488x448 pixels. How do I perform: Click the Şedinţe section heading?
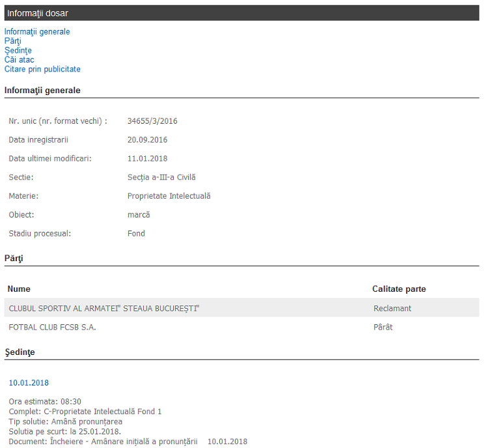click(x=20, y=352)
